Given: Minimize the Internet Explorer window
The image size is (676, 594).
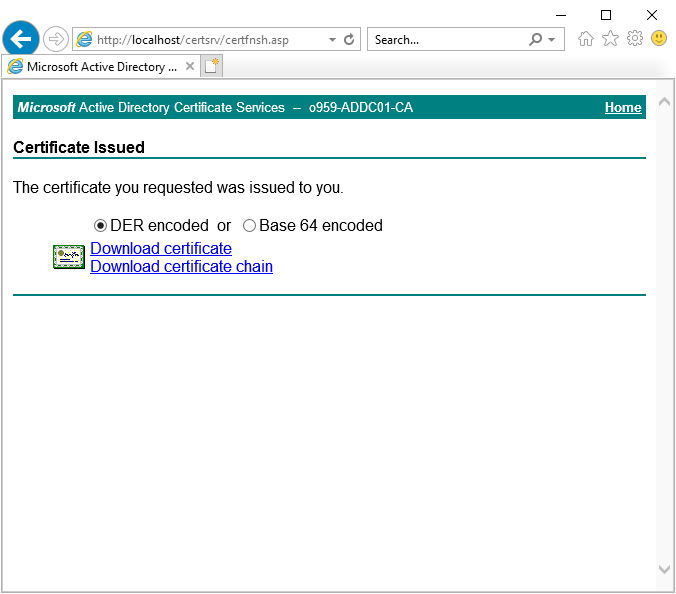Looking at the screenshot, I should 560,15.
